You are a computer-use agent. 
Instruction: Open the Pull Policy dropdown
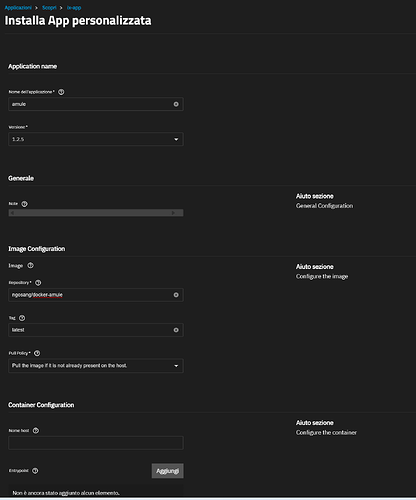coord(96,366)
